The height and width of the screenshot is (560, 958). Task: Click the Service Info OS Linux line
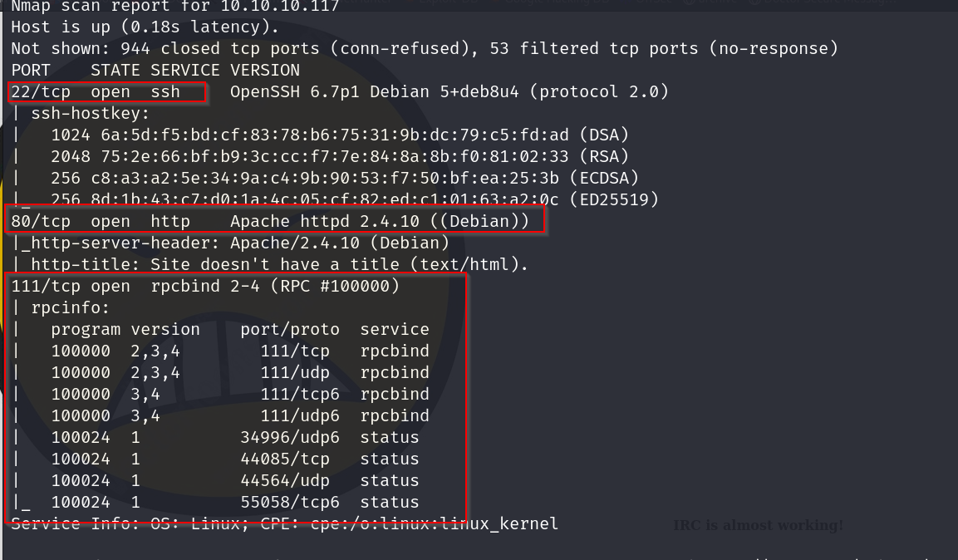click(x=284, y=523)
